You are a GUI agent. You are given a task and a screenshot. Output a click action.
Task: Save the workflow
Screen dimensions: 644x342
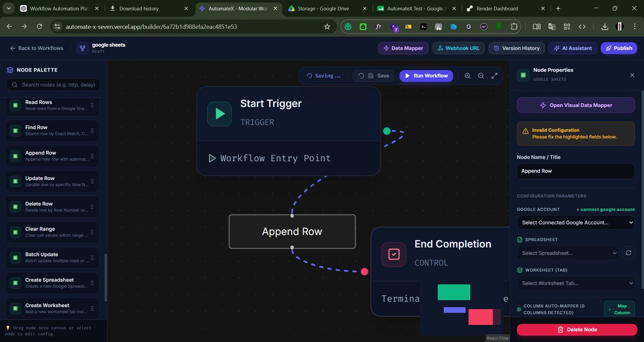pos(379,76)
